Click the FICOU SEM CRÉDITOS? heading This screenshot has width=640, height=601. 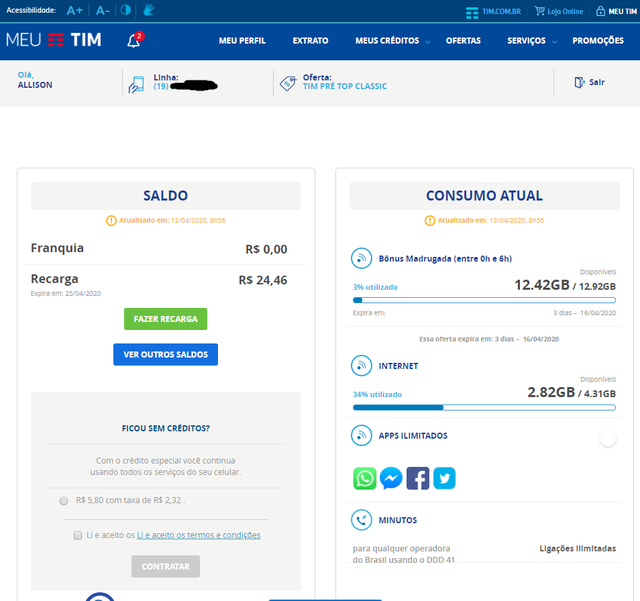(x=166, y=428)
